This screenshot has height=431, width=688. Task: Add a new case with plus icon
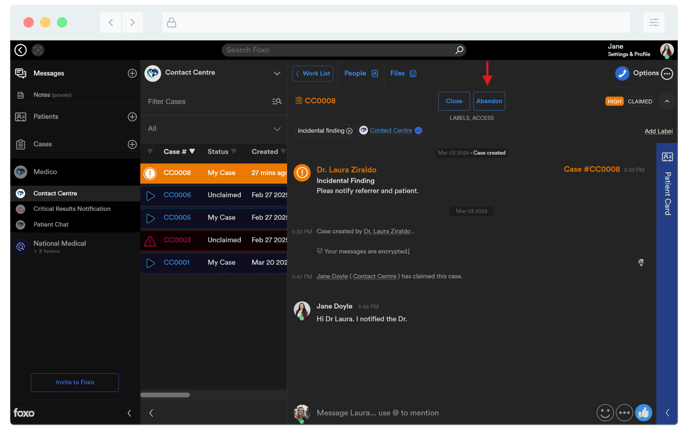[x=132, y=144]
